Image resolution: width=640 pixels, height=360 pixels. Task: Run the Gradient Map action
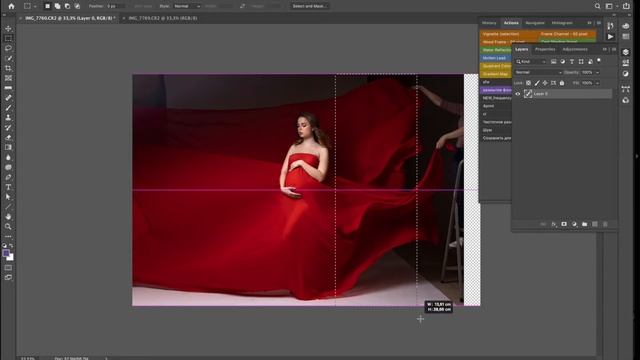point(496,74)
